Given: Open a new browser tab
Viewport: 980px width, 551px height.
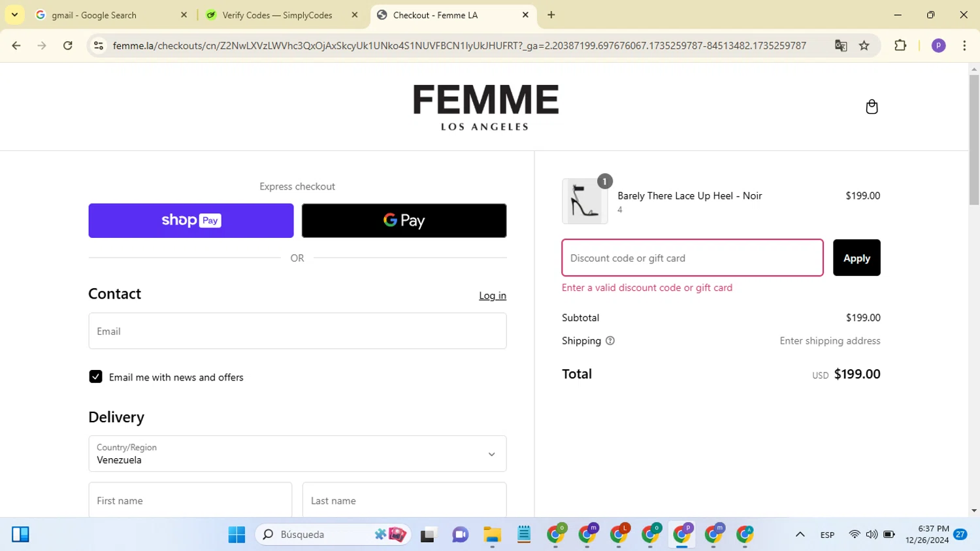Looking at the screenshot, I should 551,15.
